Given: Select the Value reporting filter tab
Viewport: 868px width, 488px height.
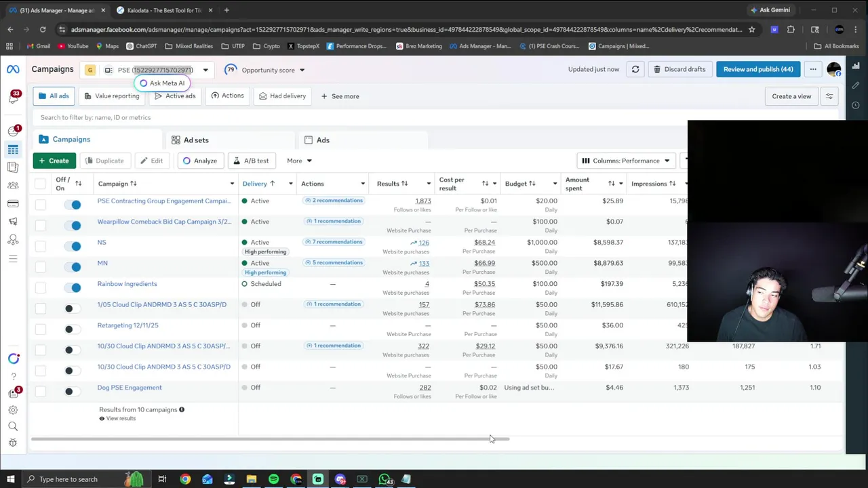Looking at the screenshot, I should point(112,96).
